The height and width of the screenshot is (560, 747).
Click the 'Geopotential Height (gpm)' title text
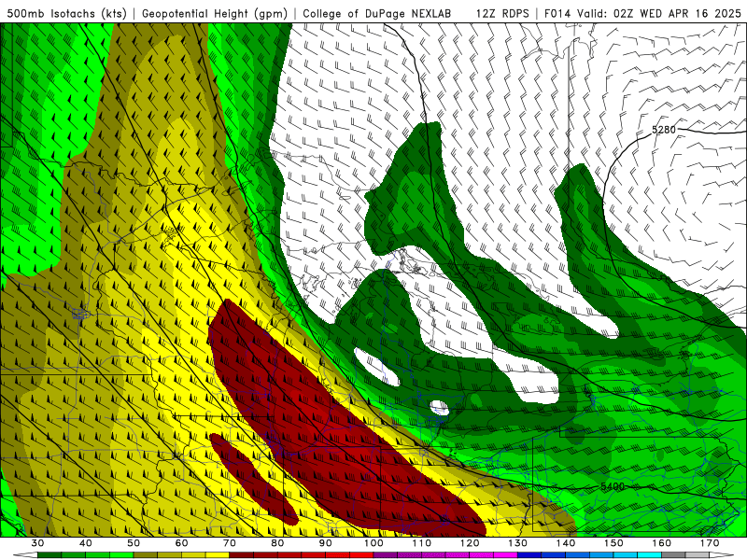(x=215, y=14)
